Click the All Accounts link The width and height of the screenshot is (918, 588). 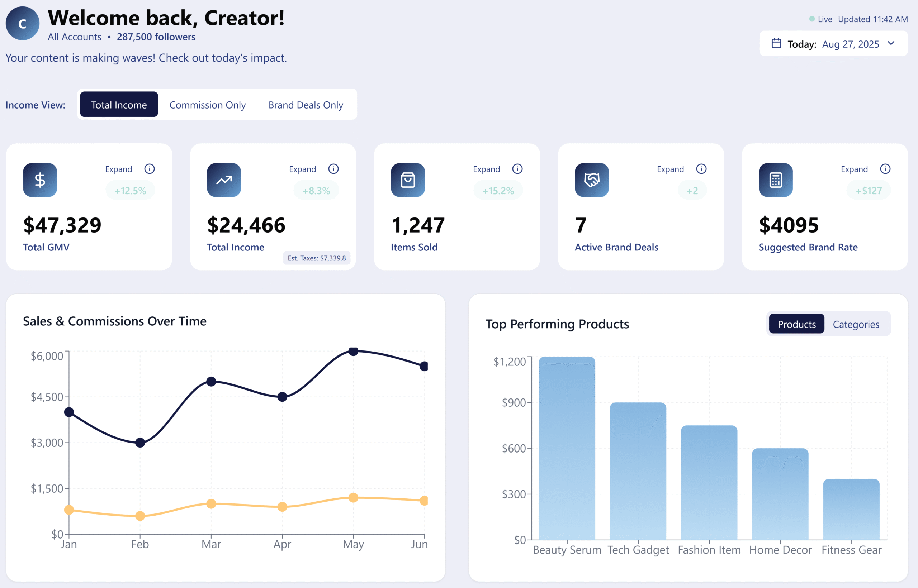pos(75,37)
